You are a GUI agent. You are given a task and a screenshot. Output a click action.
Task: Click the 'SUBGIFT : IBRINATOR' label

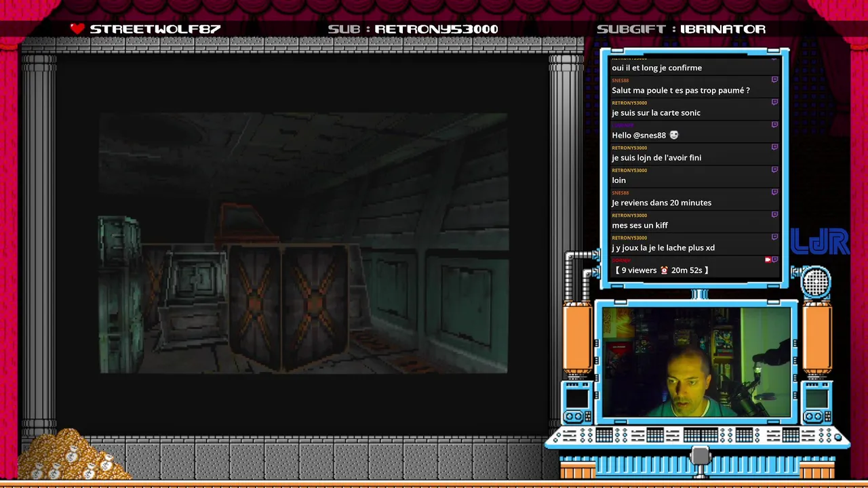[681, 29]
